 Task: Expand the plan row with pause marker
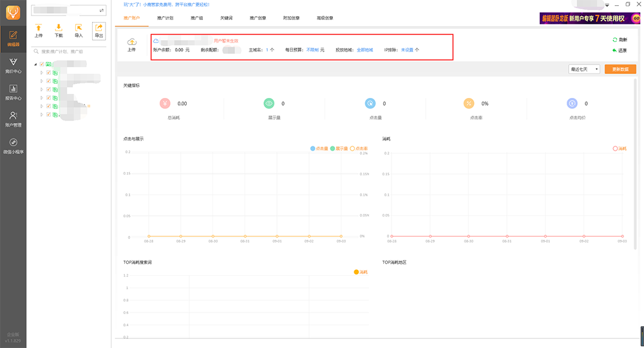pyautogui.click(x=41, y=106)
